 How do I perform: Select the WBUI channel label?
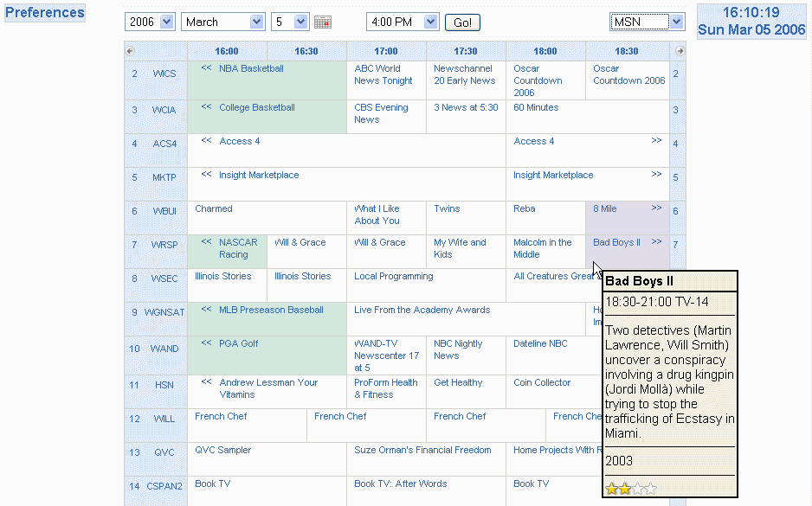(164, 211)
